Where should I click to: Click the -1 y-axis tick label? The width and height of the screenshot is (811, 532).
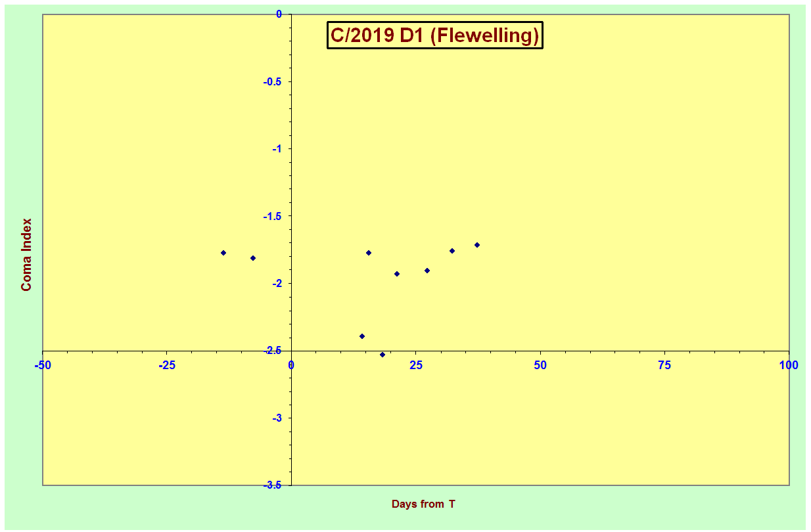[277, 149]
